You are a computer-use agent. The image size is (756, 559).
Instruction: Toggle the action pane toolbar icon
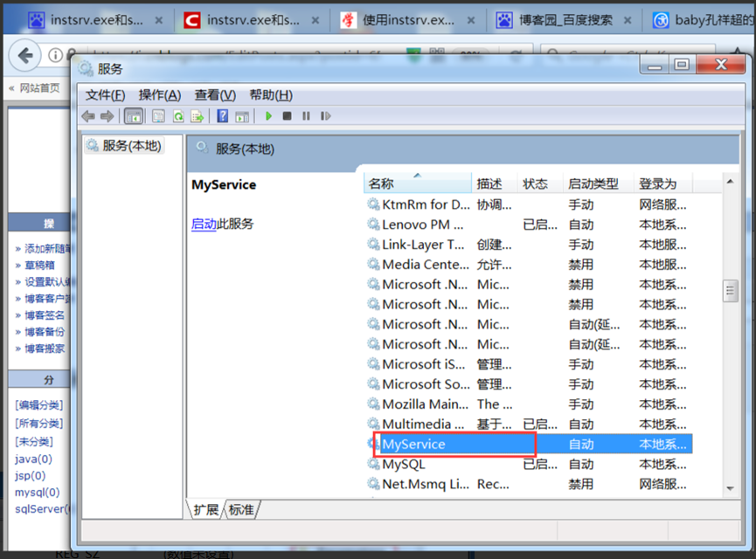tap(242, 116)
